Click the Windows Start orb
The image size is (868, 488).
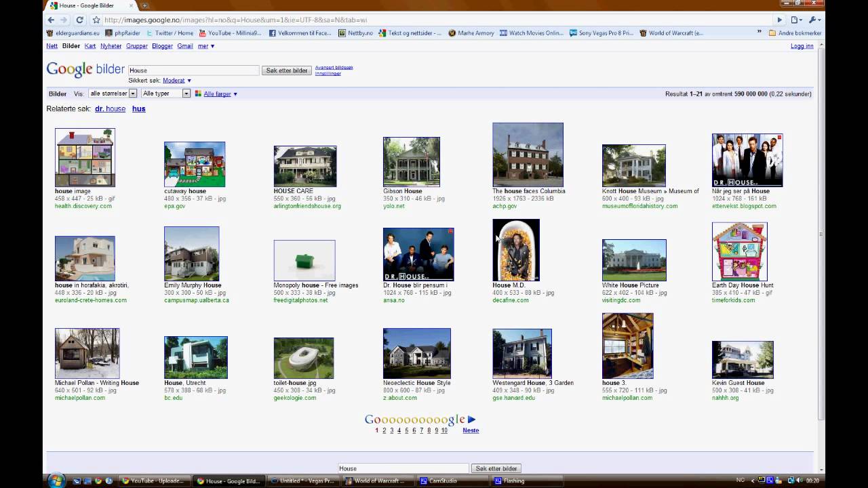click(56, 481)
